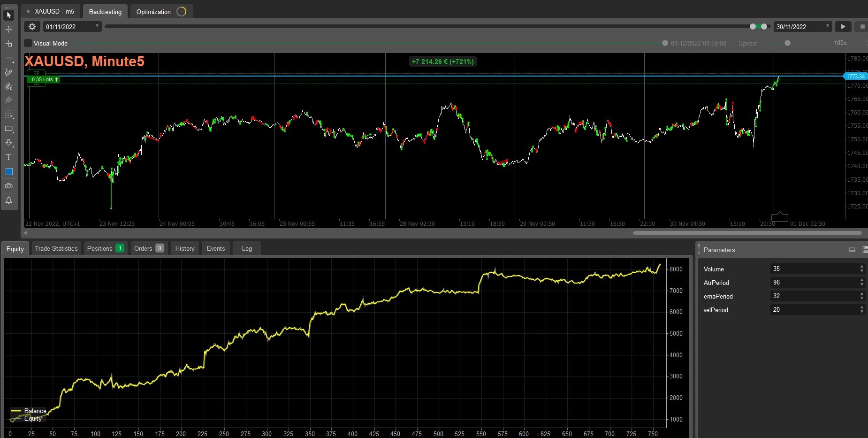Click the XAUUSD, Minute5 chart title

pos(84,61)
